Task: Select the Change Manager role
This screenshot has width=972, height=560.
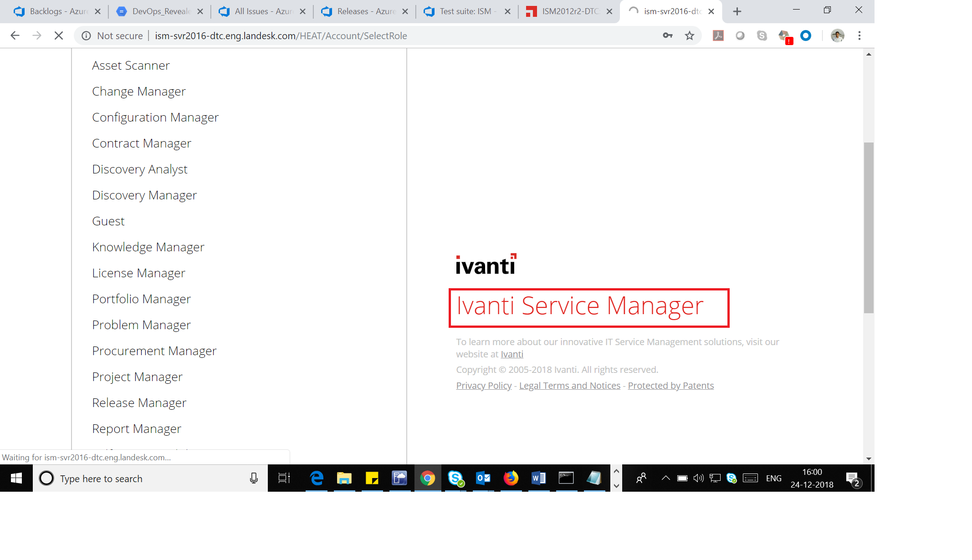Action: [139, 92]
